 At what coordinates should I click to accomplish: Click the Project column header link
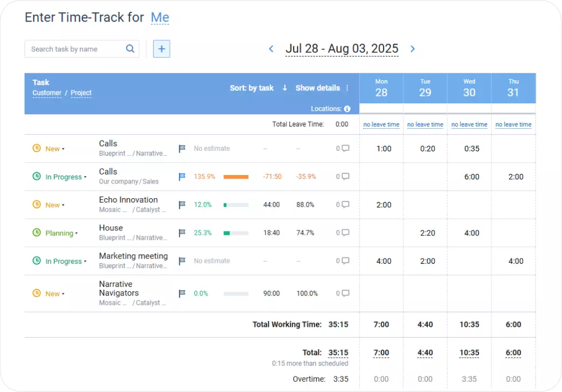(x=81, y=93)
